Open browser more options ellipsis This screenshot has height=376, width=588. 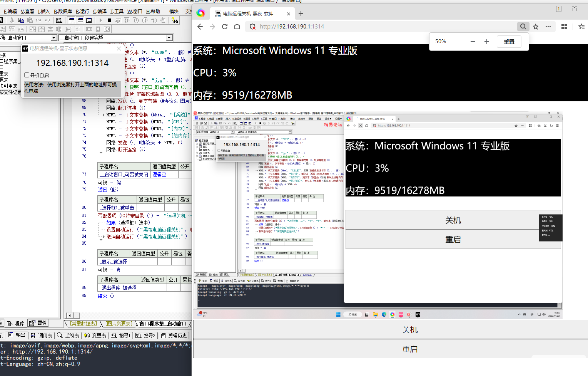(x=548, y=27)
